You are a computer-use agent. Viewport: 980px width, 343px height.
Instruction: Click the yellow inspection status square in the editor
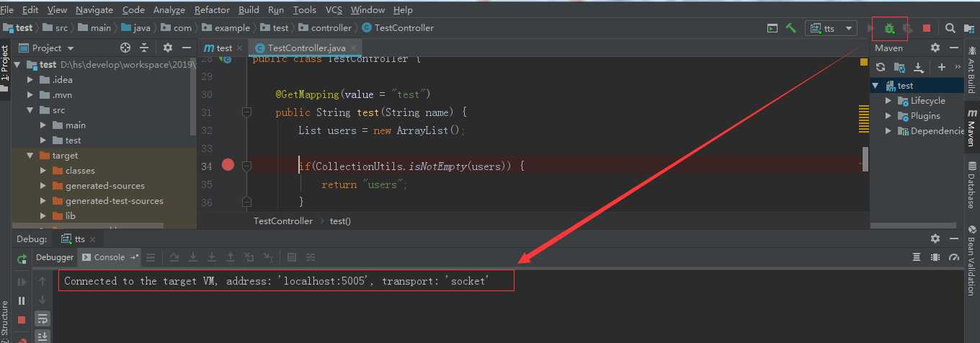[864, 63]
